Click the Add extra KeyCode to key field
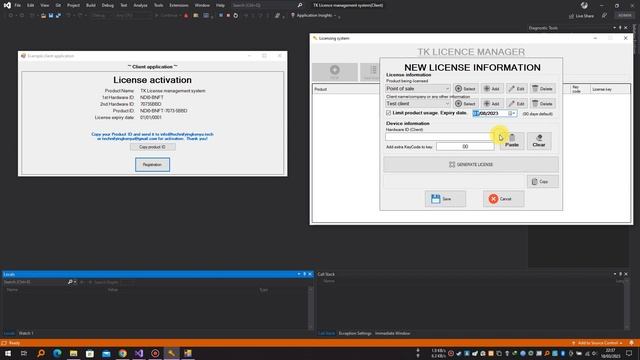Screen dimensions: 640x360 (x=465, y=147)
